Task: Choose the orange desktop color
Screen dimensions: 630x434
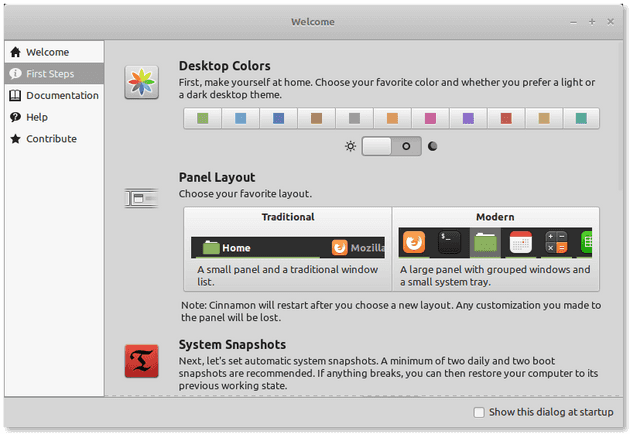Action: (392, 118)
